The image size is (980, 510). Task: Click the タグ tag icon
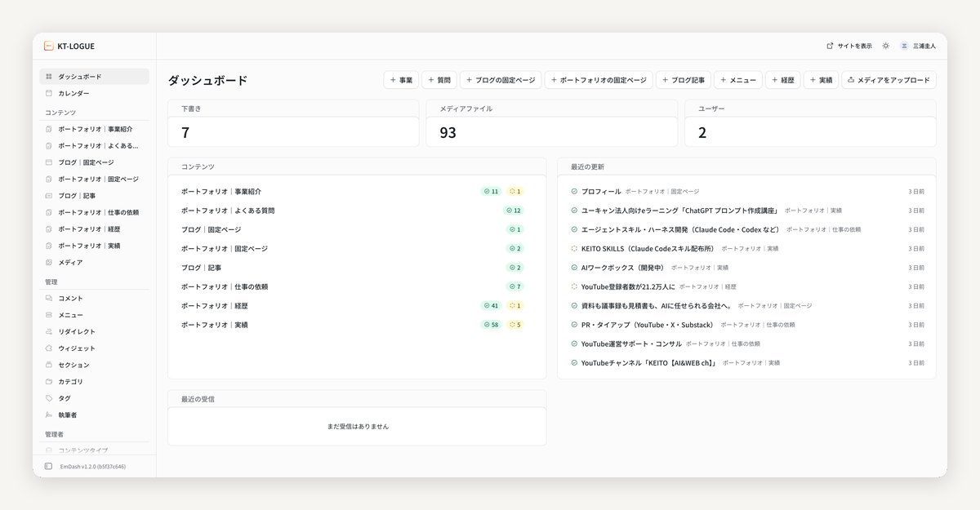[x=49, y=398]
